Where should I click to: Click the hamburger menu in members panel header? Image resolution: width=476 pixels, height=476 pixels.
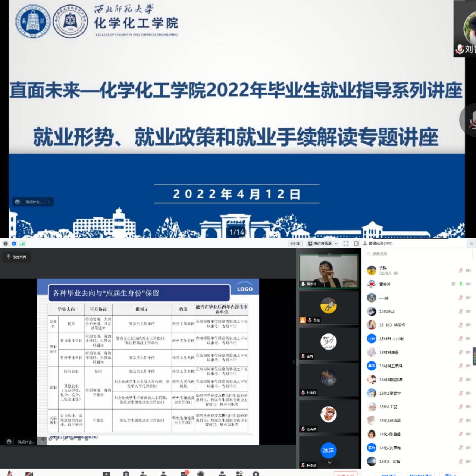(472, 244)
